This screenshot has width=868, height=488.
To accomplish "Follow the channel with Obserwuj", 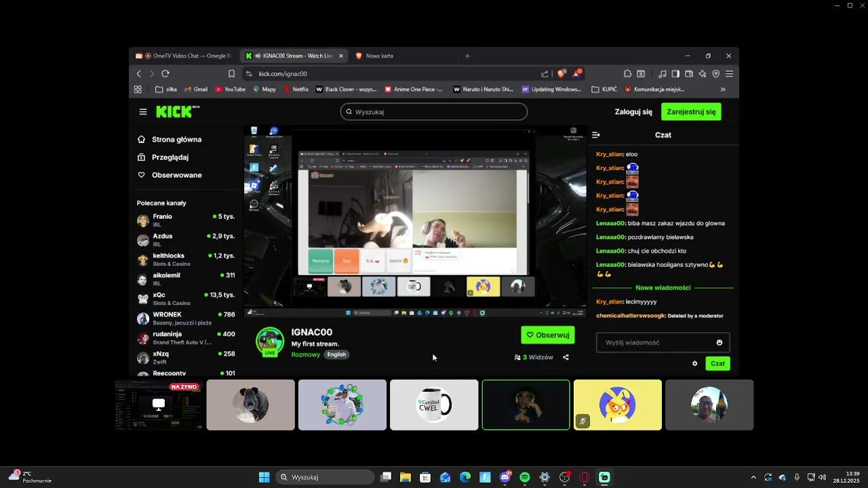I will click(548, 335).
